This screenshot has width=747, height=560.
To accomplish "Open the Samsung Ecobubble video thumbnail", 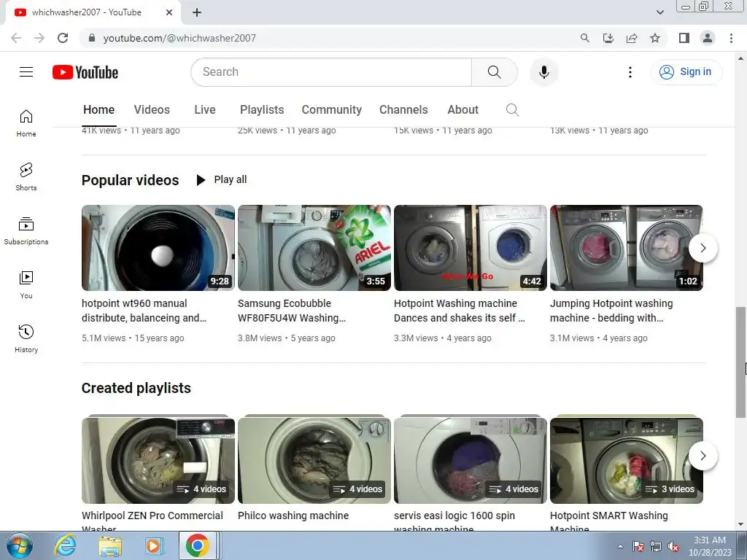I will tap(314, 248).
